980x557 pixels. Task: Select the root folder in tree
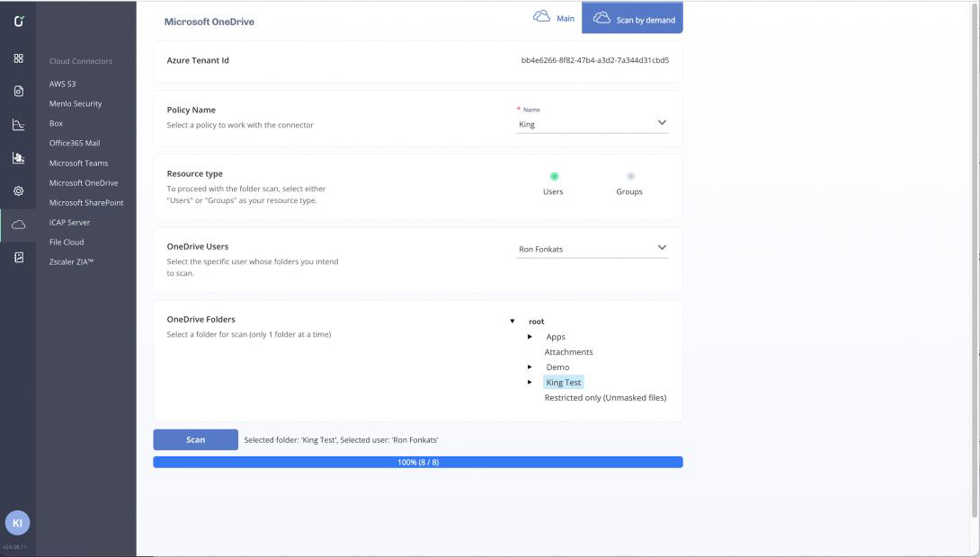[x=536, y=322]
